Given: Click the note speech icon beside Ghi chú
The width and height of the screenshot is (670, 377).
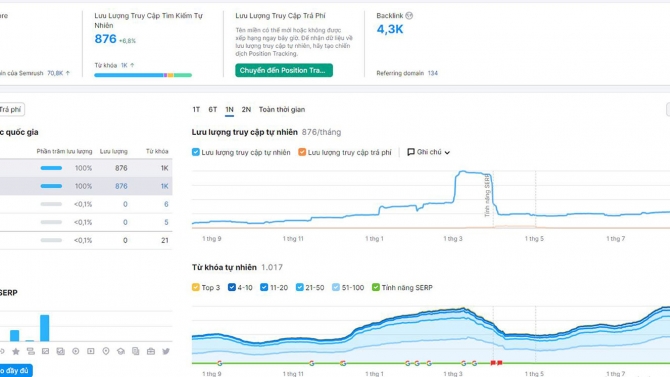Looking at the screenshot, I should click(x=411, y=152).
